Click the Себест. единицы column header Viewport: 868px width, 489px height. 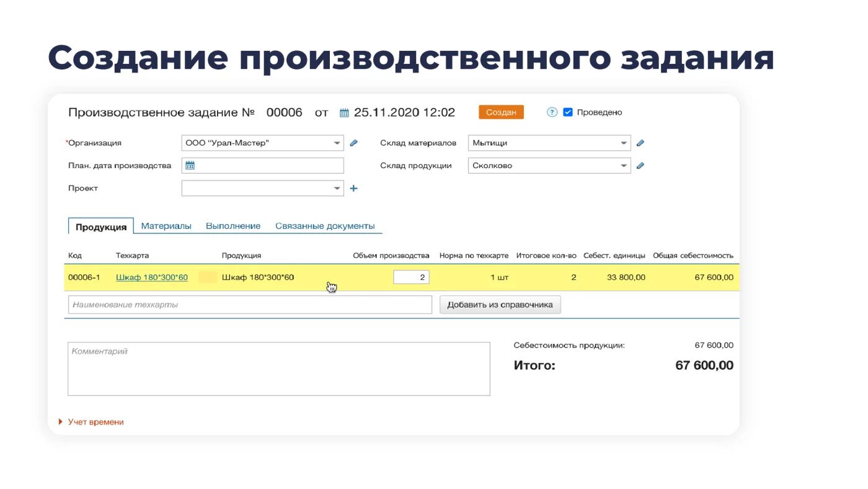(614, 256)
